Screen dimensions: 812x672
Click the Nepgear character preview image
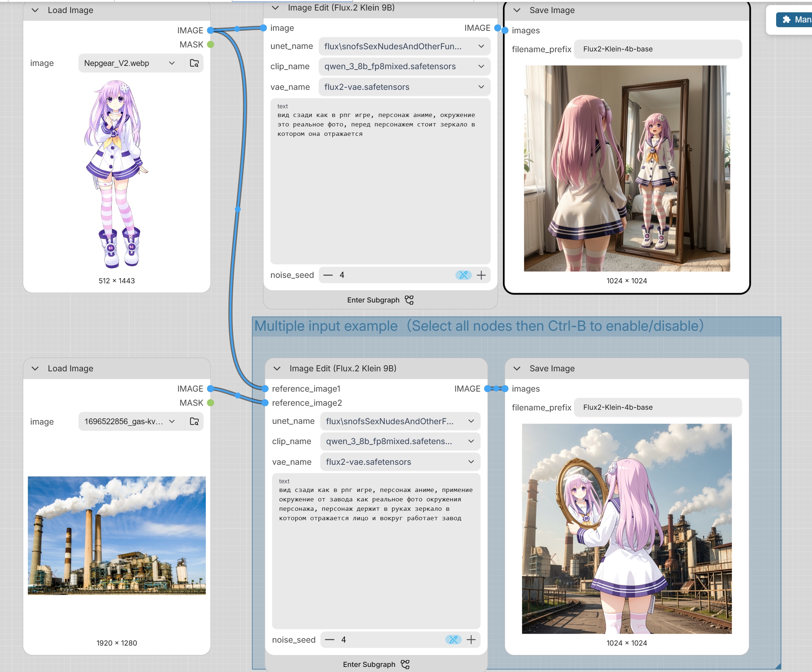click(116, 174)
